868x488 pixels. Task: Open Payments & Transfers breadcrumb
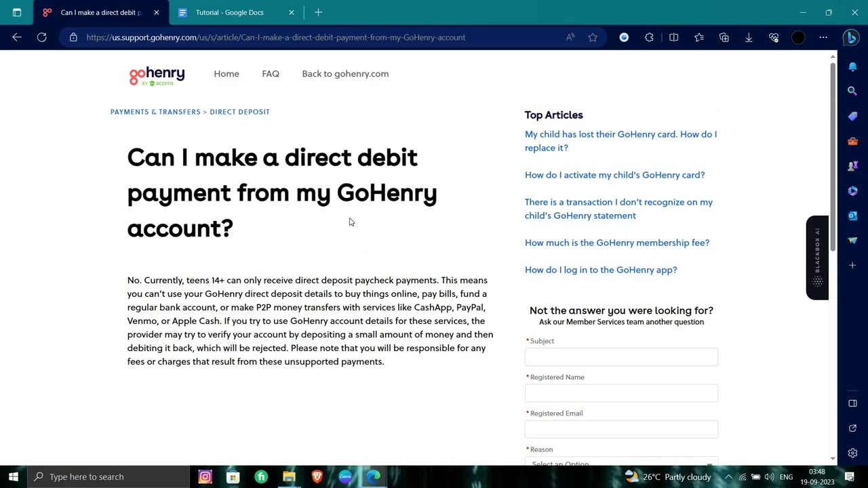(x=155, y=112)
